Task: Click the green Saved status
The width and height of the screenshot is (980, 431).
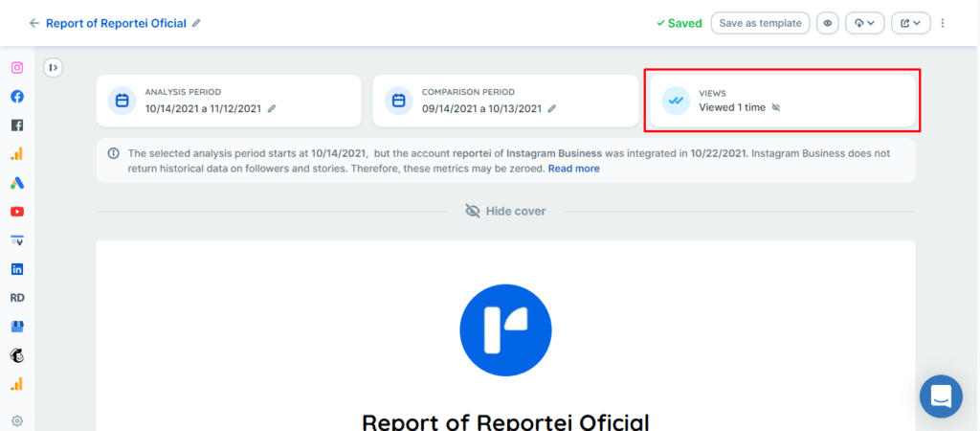Action: pos(679,23)
